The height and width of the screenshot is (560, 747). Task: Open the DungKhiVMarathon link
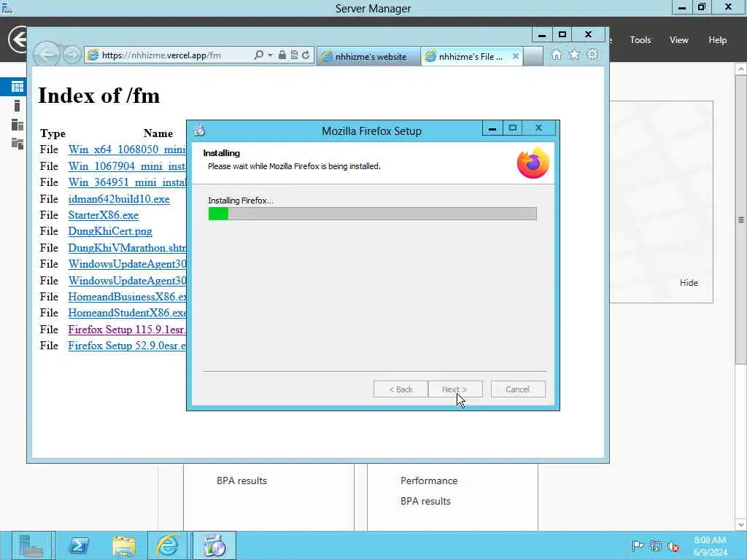coord(127,248)
